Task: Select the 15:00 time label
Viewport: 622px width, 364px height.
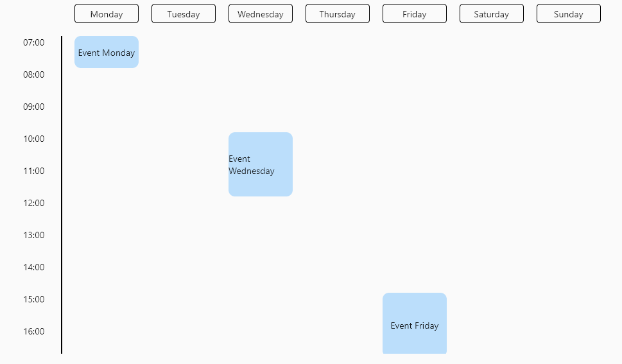Action: click(34, 299)
